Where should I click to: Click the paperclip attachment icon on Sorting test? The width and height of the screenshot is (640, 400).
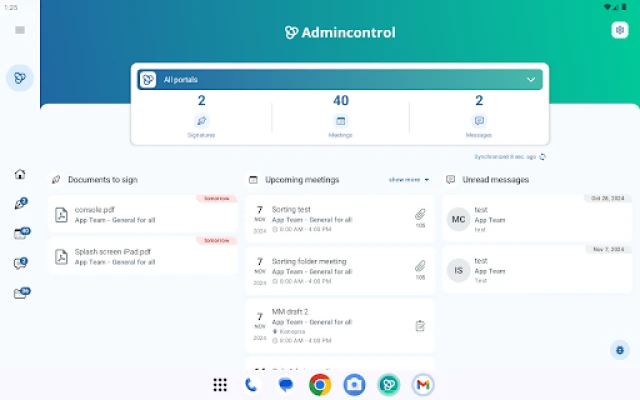tap(420, 214)
